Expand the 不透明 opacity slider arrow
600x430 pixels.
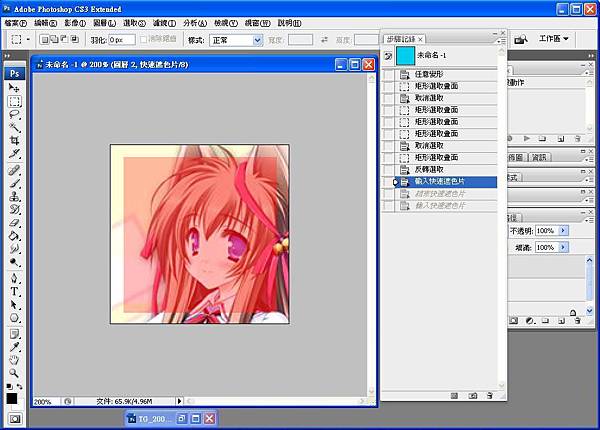(562, 230)
